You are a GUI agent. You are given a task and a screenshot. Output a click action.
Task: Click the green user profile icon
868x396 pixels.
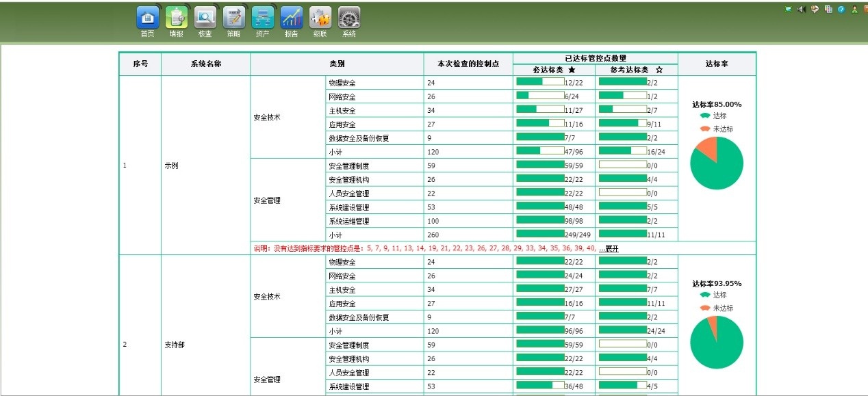854,10
